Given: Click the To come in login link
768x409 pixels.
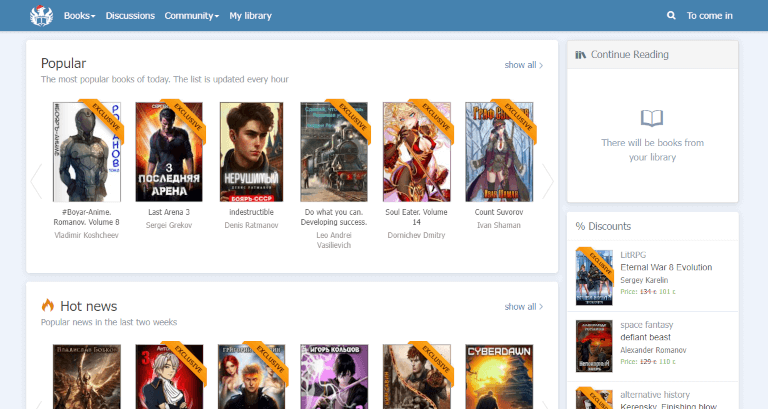Looking at the screenshot, I should [709, 16].
